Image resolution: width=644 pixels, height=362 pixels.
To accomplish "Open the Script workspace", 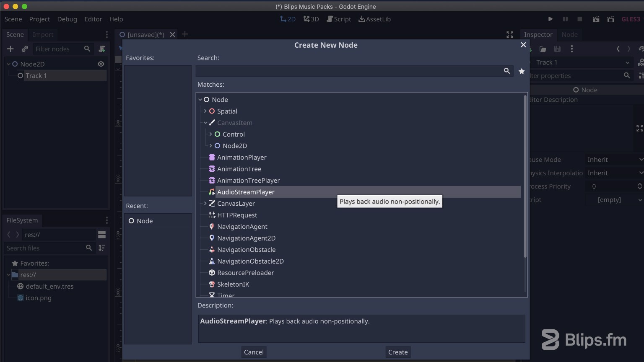I will pyautogui.click(x=339, y=19).
